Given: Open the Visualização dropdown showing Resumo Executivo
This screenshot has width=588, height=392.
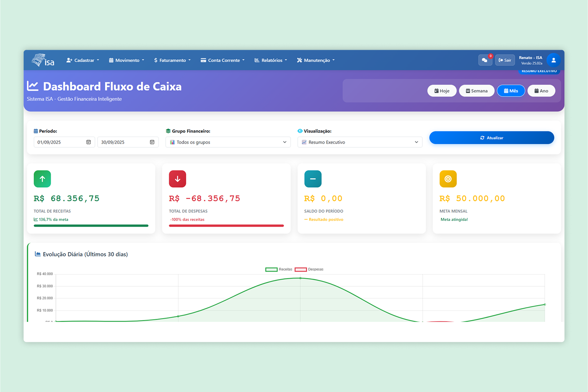Looking at the screenshot, I should point(360,142).
